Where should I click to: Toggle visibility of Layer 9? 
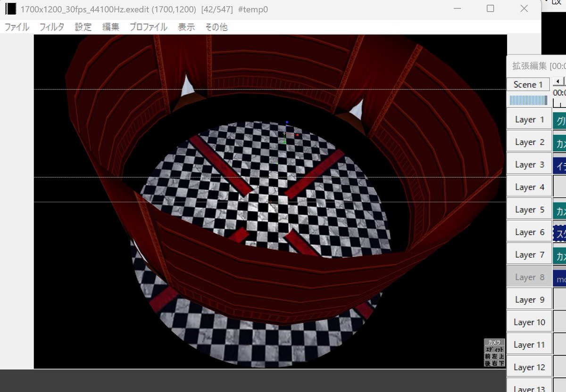(x=529, y=300)
